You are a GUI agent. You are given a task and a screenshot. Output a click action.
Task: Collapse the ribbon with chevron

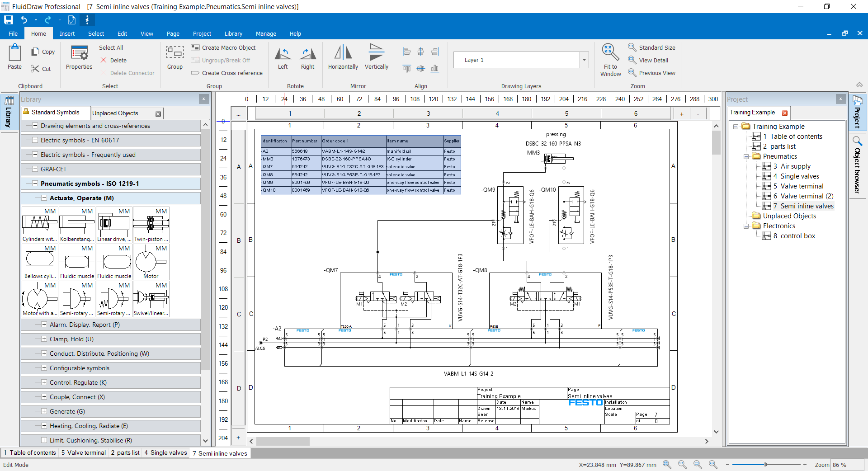coord(859,85)
